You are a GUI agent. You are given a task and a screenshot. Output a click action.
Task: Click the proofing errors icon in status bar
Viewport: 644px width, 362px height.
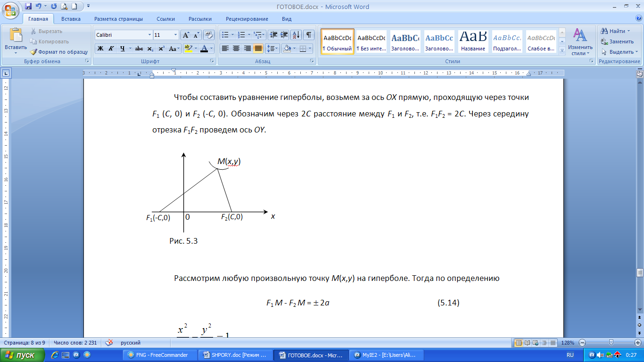coord(109,343)
